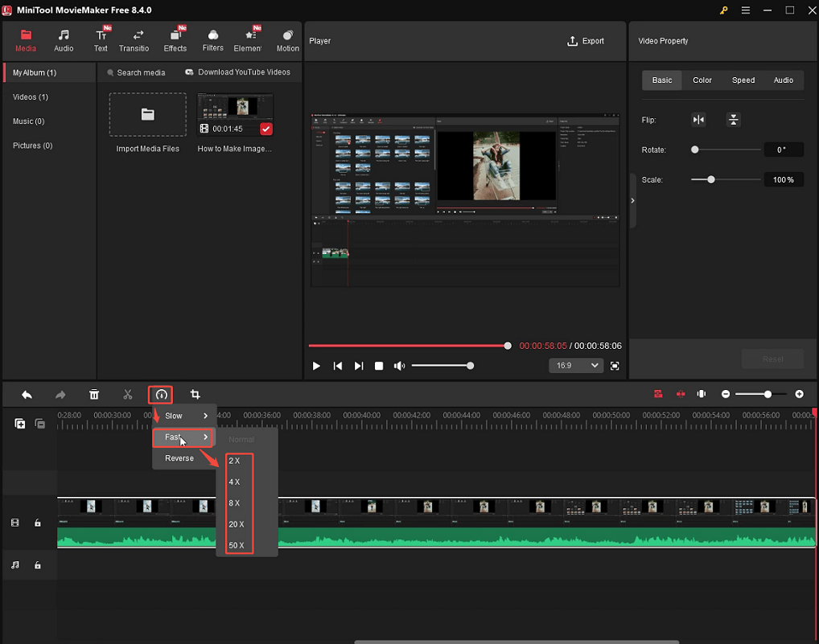819x644 pixels.
Task: Click the Play button under the player
Action: click(x=315, y=365)
